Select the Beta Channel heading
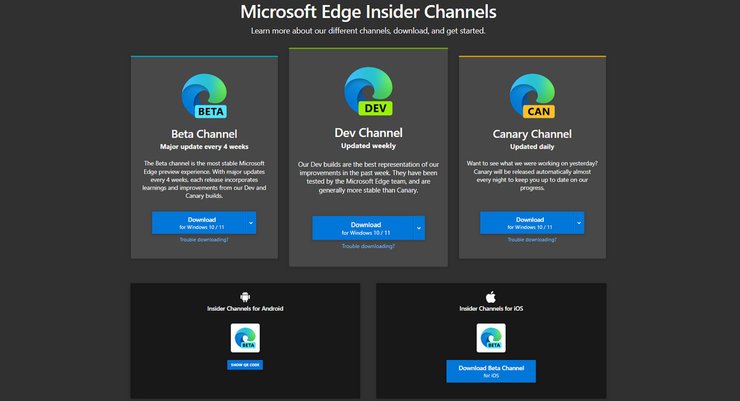Viewport: 740px width, 401px height. (204, 134)
